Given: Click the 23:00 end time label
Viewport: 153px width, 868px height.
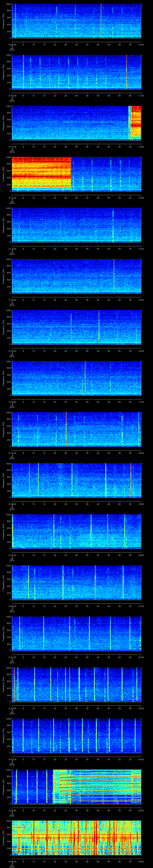Looking at the screenshot, I should [x=141, y=708].
